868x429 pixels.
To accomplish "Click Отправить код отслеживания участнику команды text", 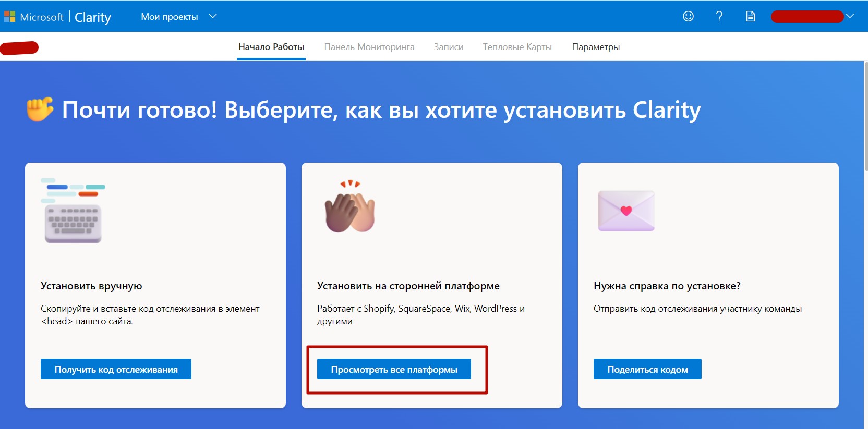I will pyautogui.click(x=697, y=309).
